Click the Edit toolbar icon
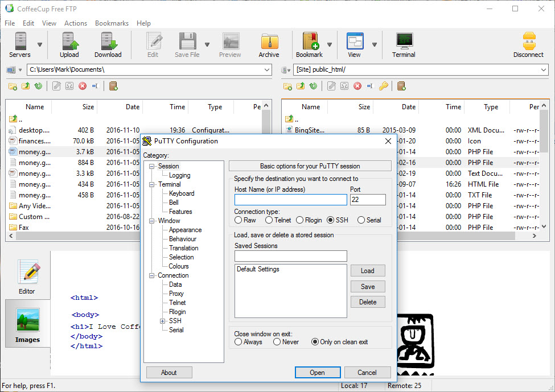Image resolution: width=555 pixels, height=392 pixels. pos(153,44)
